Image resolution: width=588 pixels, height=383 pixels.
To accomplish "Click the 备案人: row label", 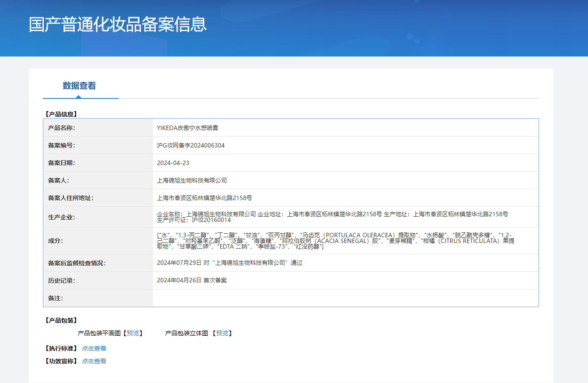I will coord(59,180).
